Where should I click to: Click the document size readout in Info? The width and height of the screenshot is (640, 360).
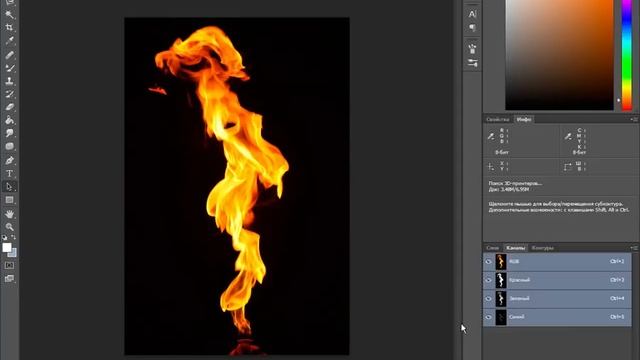click(x=509, y=189)
